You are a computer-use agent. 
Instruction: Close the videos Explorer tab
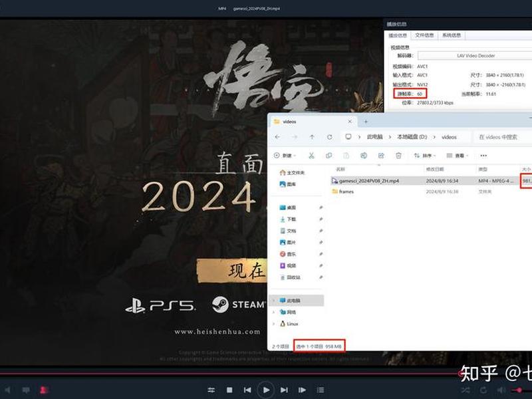350,122
